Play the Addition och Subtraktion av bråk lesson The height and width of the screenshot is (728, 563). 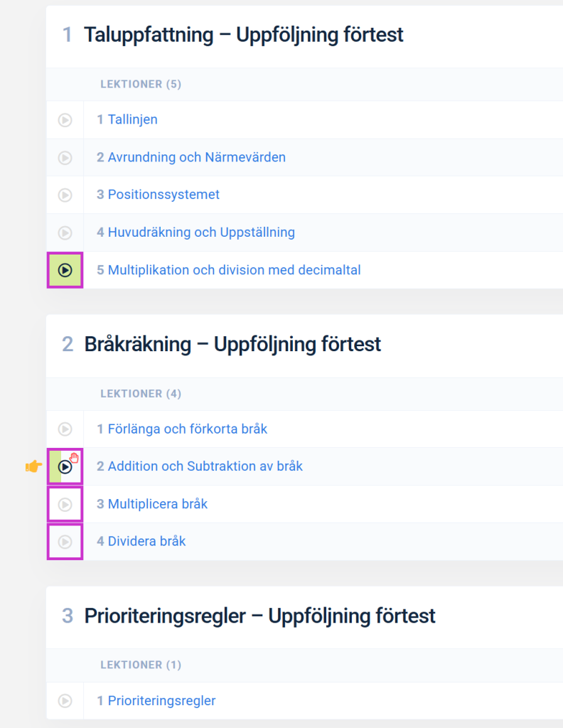[x=65, y=467]
